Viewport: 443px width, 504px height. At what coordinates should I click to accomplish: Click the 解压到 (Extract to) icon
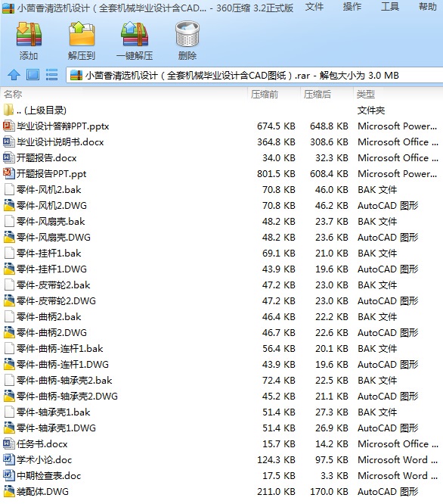(82, 34)
